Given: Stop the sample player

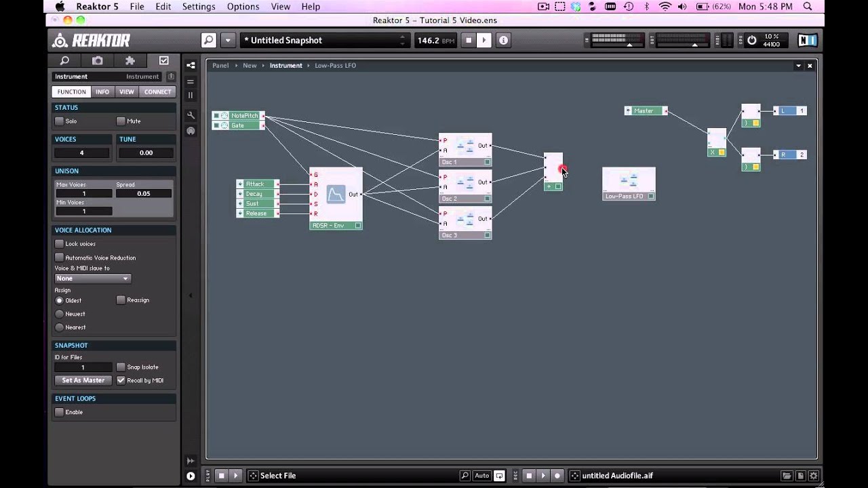Looking at the screenshot, I should (x=221, y=476).
